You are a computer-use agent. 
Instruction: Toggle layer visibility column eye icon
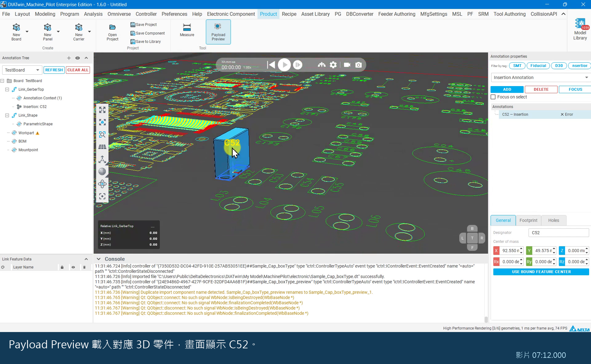(x=73, y=267)
